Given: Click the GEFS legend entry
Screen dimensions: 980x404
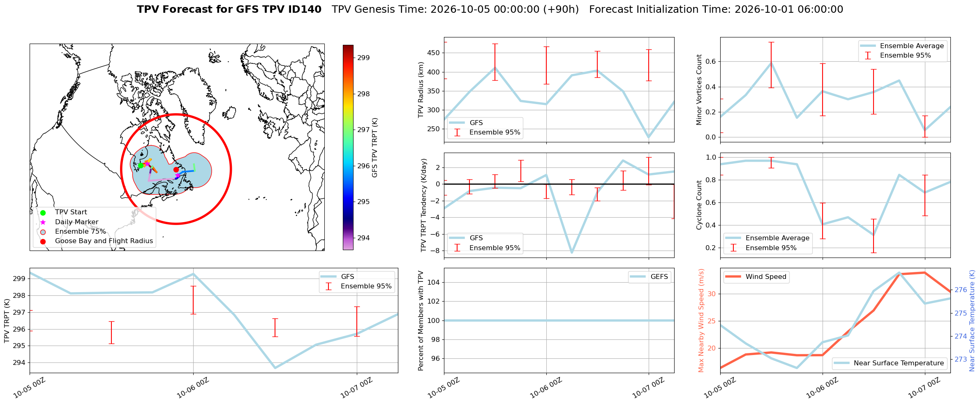Looking at the screenshot, I should pyautogui.click(x=649, y=277).
